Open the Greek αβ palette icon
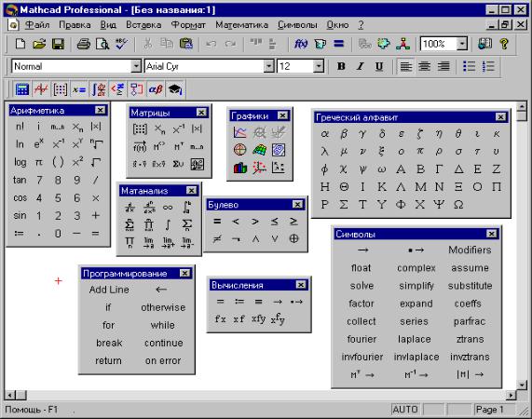532x419 pixels. tap(156, 89)
